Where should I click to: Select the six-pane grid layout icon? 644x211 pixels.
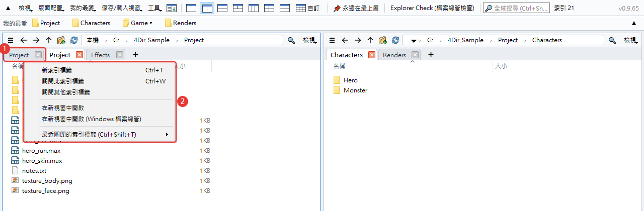pos(285,8)
